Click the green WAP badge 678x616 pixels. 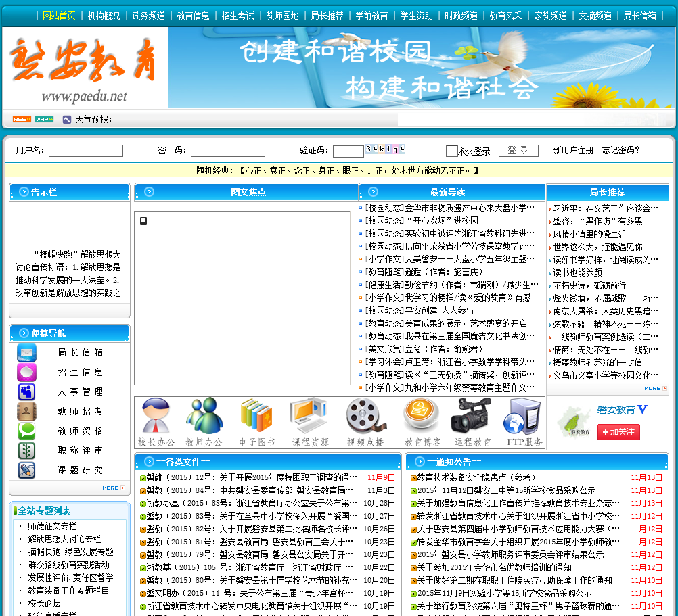pos(45,119)
